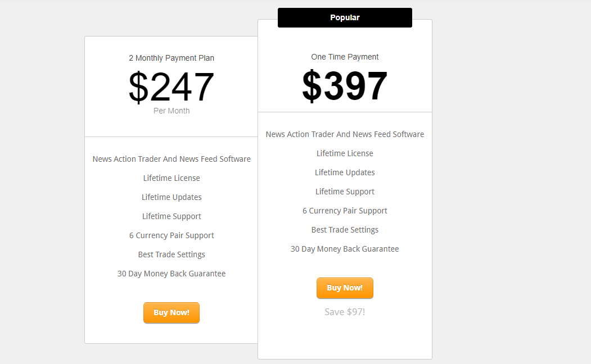Click the Per Month label
Image resolution: width=591 pixels, height=364 pixels.
[172, 111]
